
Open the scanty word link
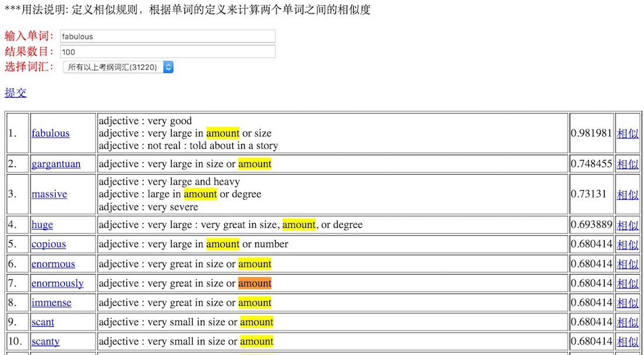point(46,342)
